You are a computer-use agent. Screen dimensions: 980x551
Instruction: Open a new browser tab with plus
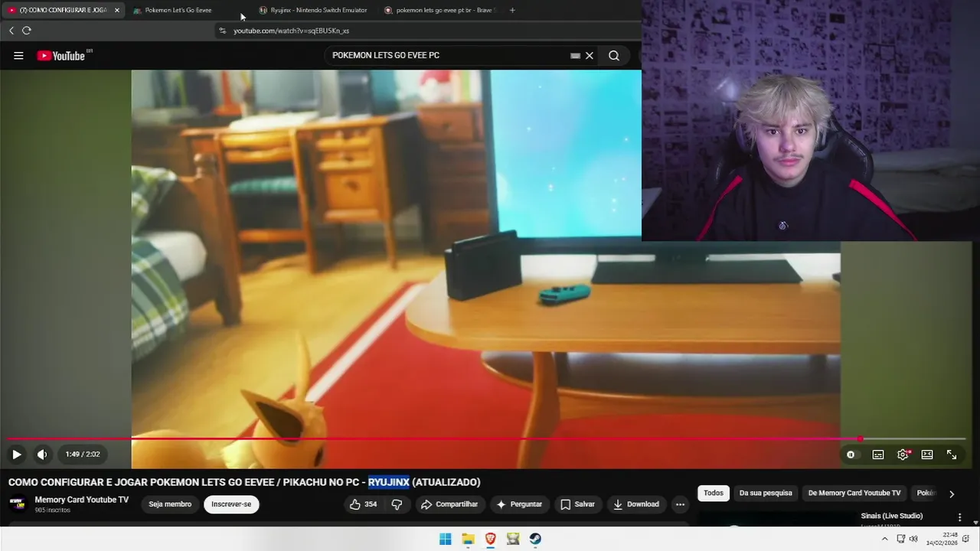[512, 10]
